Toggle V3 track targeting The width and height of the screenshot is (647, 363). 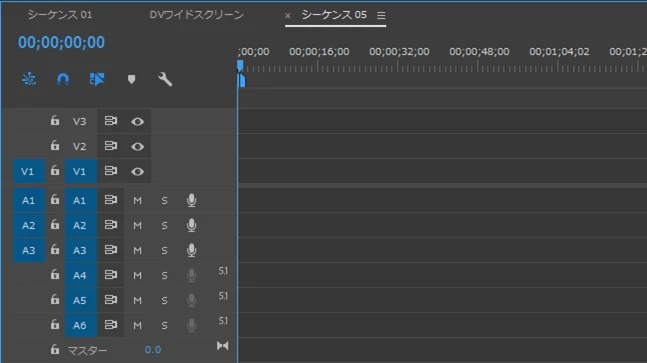tap(80, 121)
